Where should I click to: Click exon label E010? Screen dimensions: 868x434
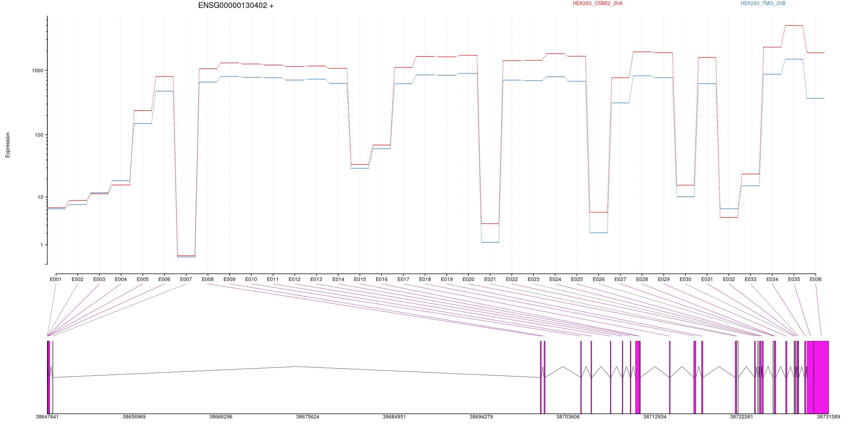coord(251,279)
